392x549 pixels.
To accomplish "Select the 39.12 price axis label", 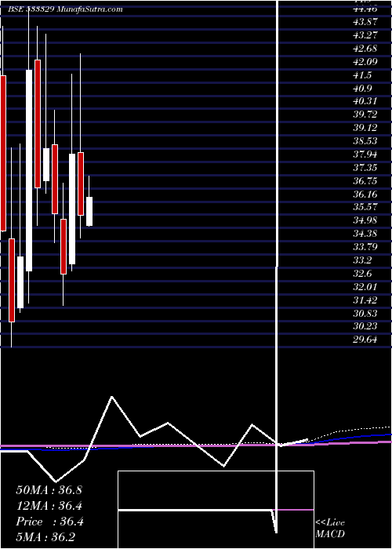I will [365, 128].
